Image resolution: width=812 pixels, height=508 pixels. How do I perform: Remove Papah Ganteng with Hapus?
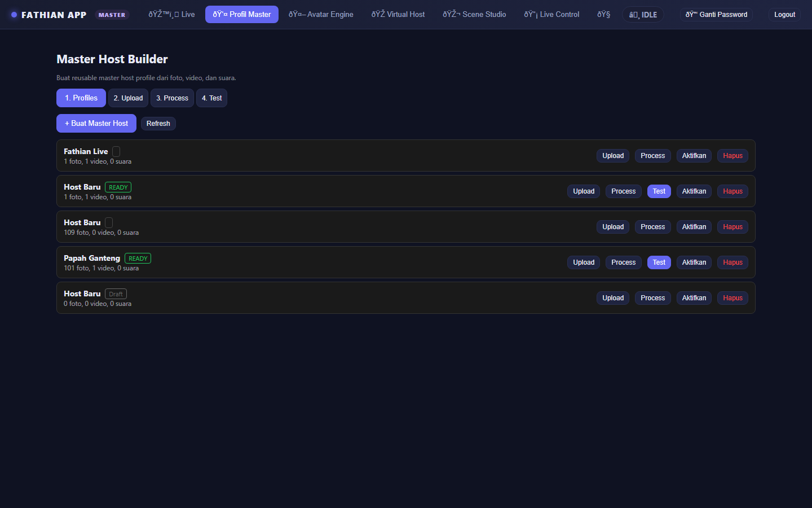pyautogui.click(x=733, y=262)
